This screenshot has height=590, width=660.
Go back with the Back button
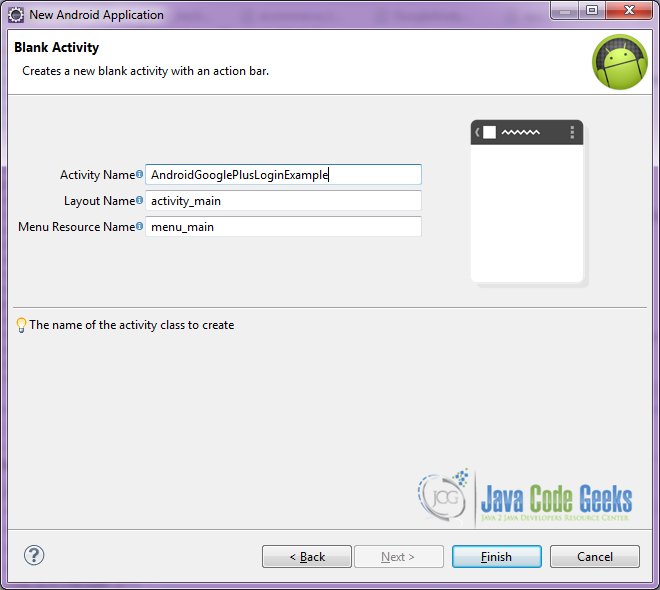click(307, 556)
